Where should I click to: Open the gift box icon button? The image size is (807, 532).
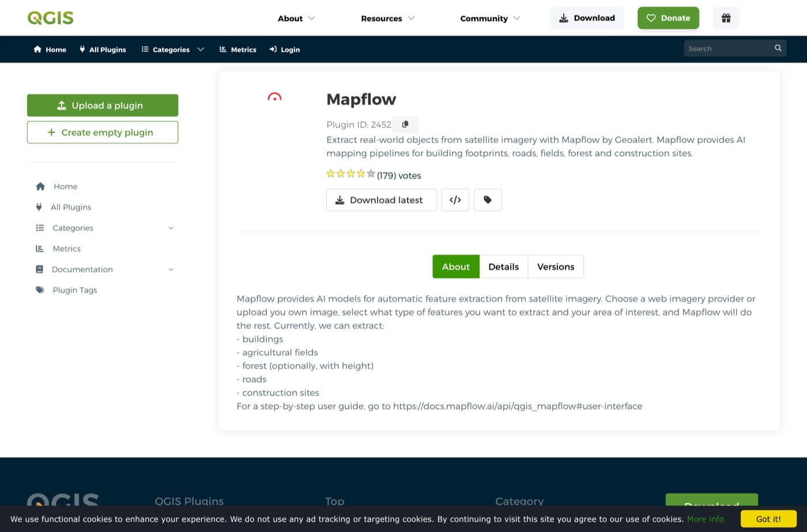tap(726, 18)
